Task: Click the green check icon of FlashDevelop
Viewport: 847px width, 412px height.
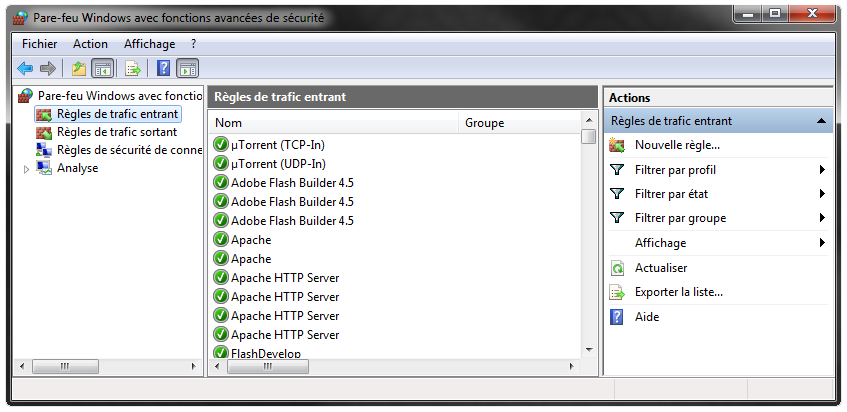Action: 220,353
